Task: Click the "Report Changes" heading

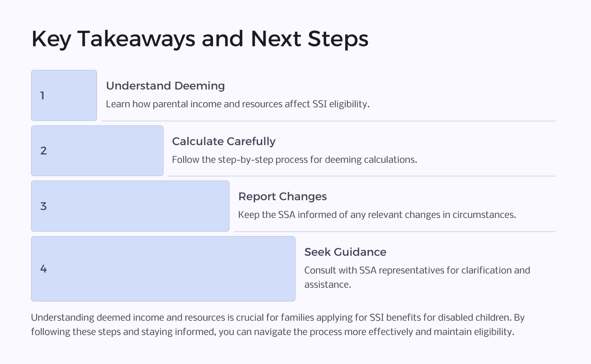Action: click(282, 197)
